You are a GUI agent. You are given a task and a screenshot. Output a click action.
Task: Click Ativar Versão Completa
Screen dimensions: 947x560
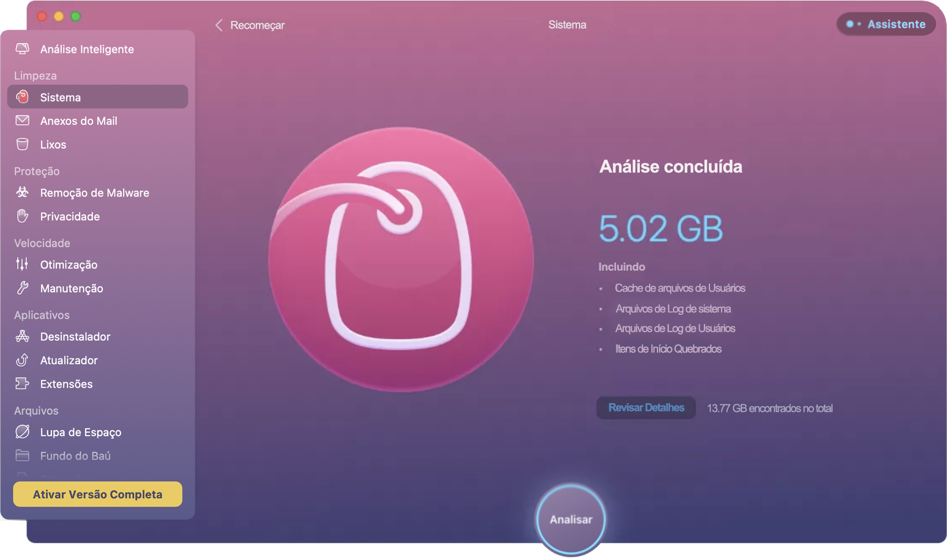click(x=98, y=494)
